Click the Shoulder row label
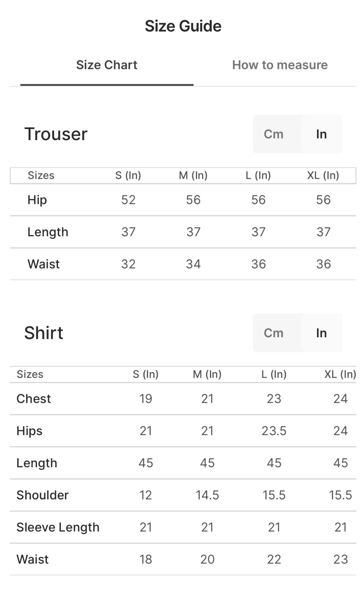 click(43, 495)
